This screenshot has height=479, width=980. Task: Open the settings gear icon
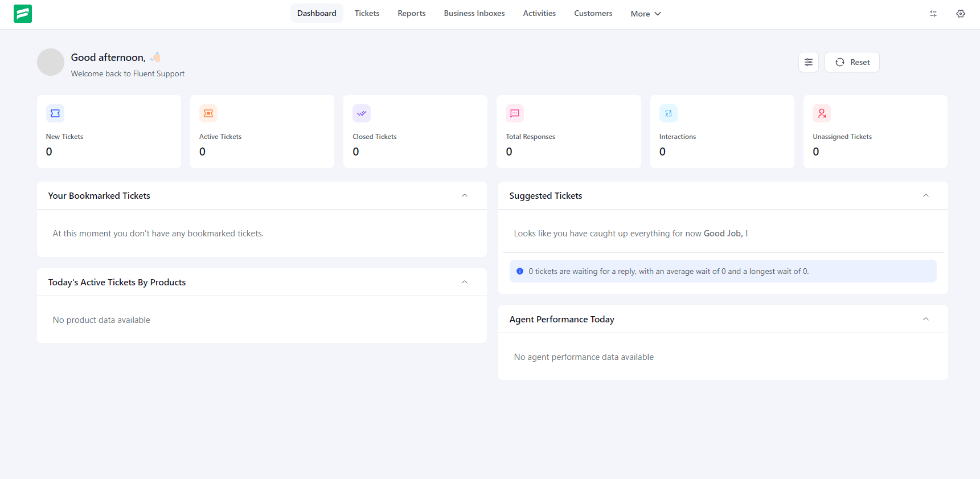coord(961,14)
